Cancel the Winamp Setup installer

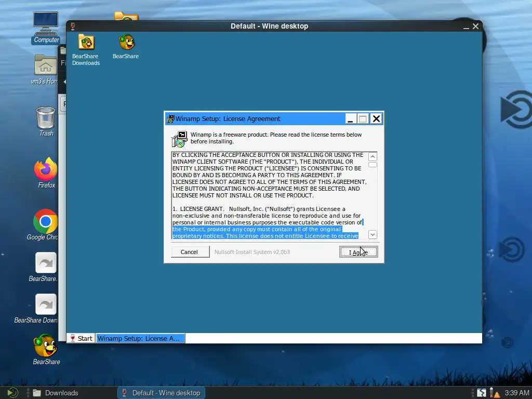(190, 252)
